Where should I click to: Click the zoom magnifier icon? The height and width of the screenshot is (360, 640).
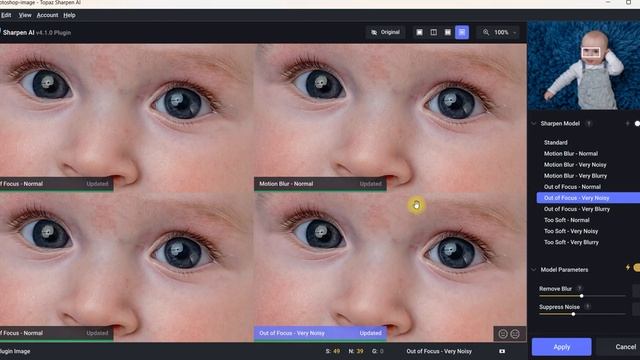486,32
